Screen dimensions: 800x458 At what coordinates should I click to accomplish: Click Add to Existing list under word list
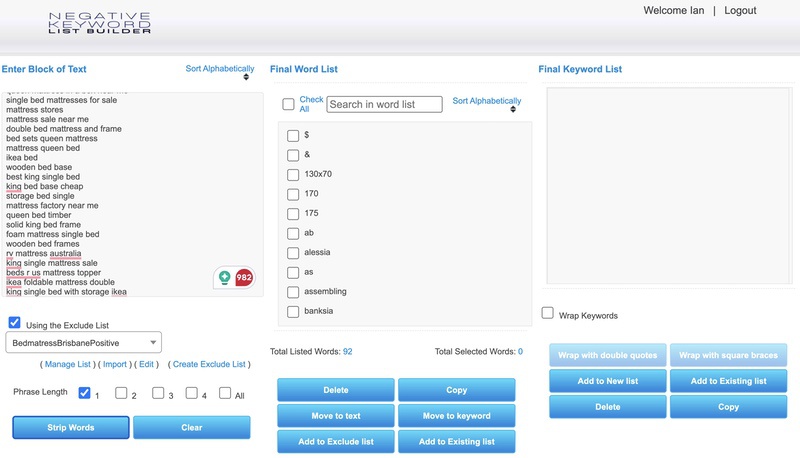[457, 442]
